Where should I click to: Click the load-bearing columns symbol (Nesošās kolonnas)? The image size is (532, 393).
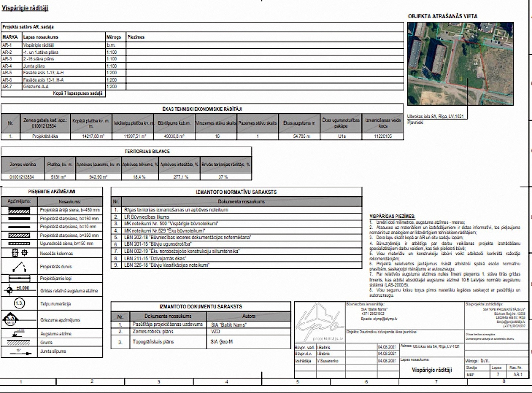[19, 253]
